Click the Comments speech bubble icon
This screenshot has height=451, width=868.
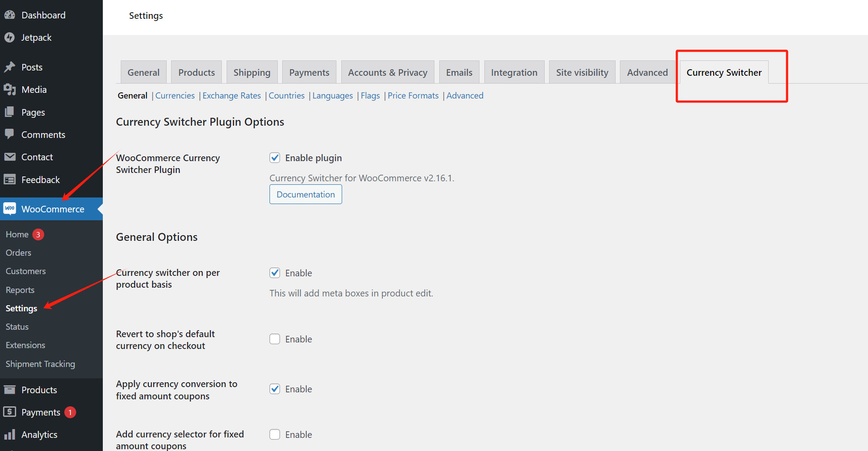tap(10, 134)
